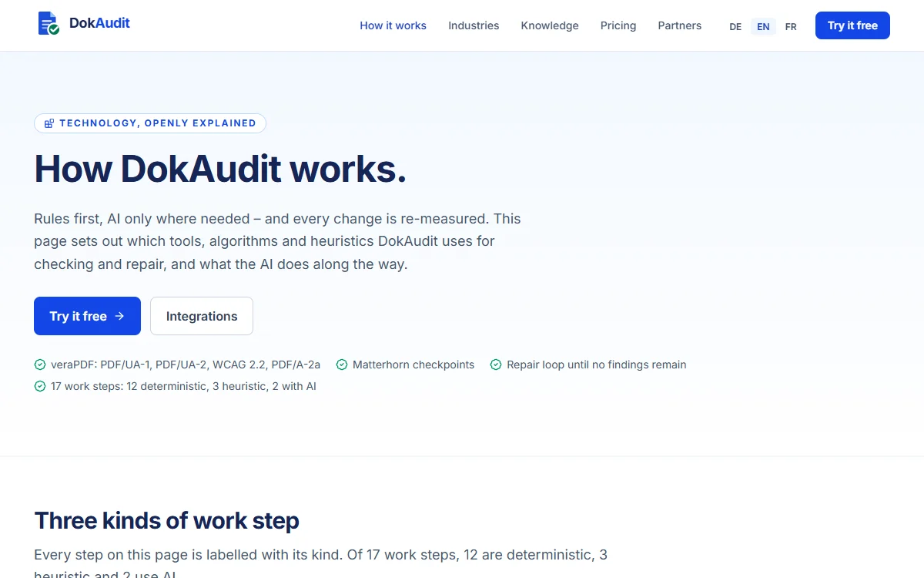The image size is (924, 578).
Task: Switch language to DE
Action: pos(735,26)
